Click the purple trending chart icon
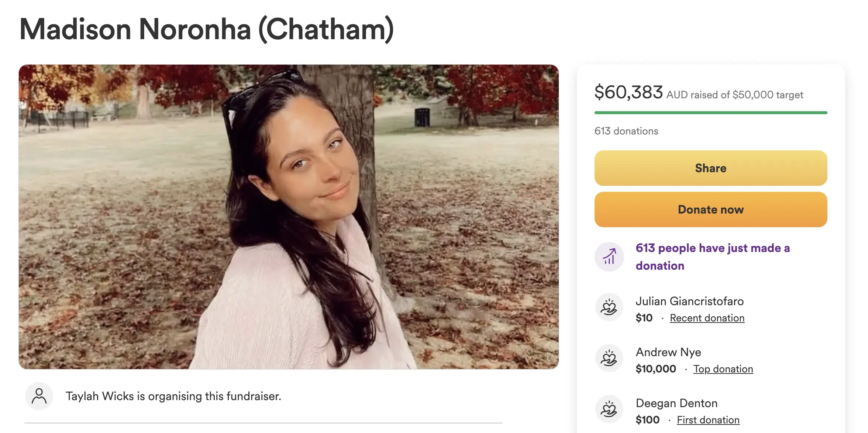This screenshot has height=433, width=868. [x=609, y=256]
